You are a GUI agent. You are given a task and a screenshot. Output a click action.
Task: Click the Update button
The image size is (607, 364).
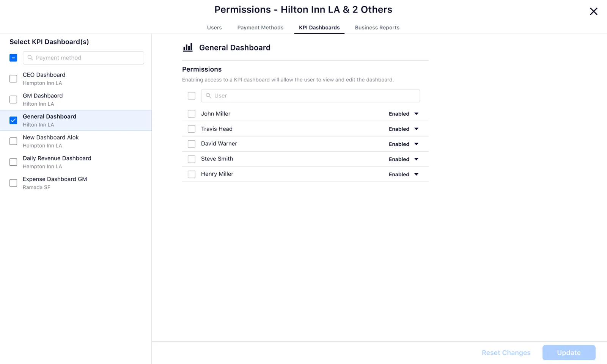[569, 353]
